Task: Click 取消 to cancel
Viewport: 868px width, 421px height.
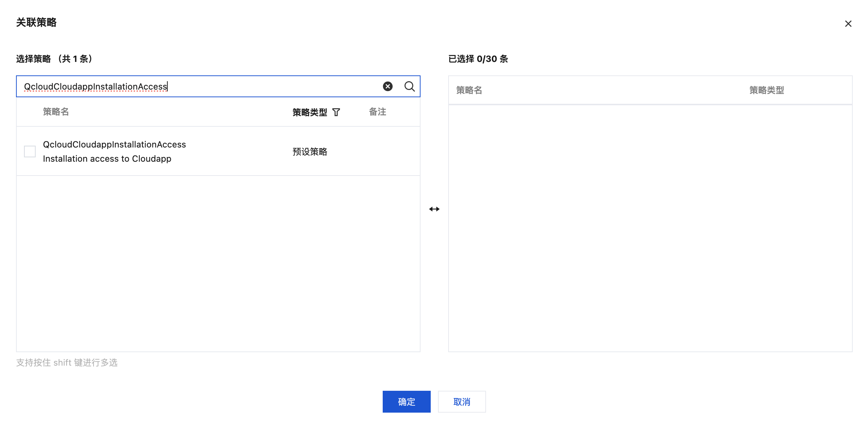Action: pos(462,402)
